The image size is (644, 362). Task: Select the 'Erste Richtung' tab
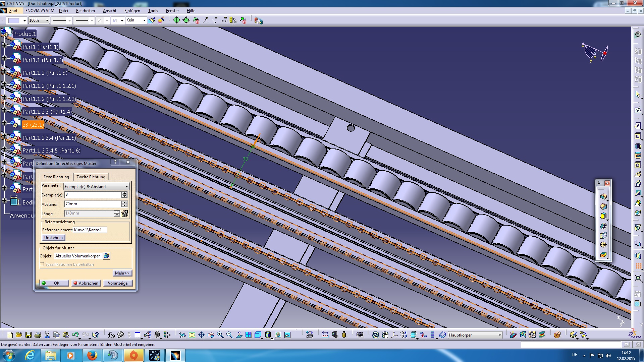point(56,177)
